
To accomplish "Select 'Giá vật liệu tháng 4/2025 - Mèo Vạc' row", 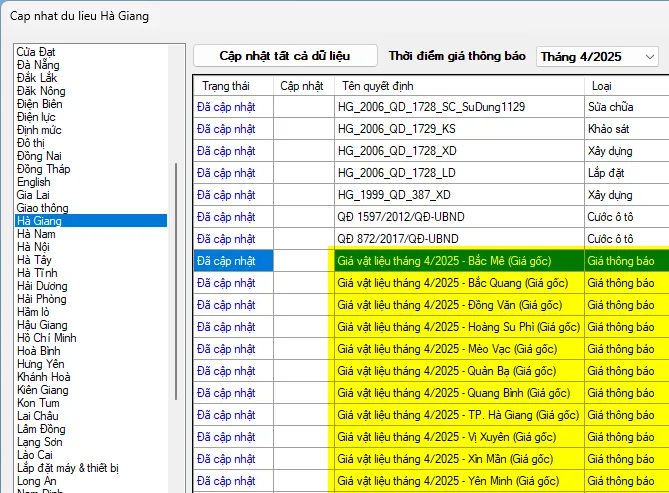I will point(457,349).
